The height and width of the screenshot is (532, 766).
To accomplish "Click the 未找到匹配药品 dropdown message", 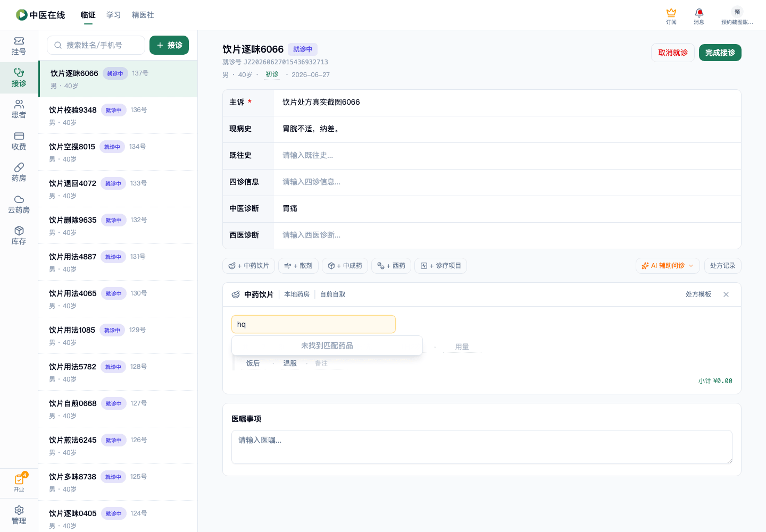I will pyautogui.click(x=327, y=345).
